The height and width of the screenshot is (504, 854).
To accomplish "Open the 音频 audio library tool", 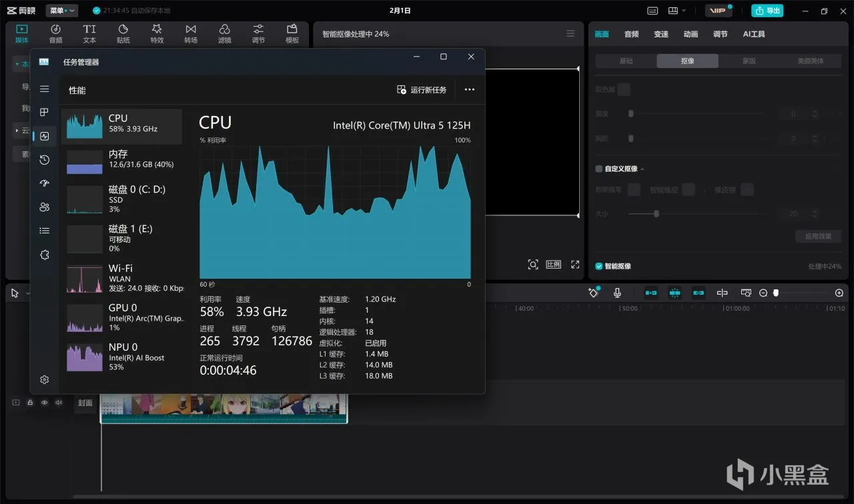I will click(x=55, y=34).
